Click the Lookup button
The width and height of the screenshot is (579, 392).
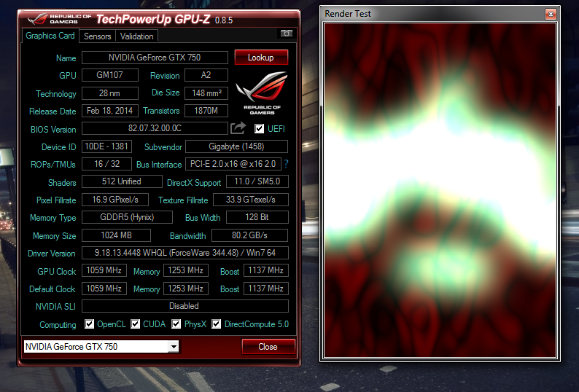tap(261, 58)
